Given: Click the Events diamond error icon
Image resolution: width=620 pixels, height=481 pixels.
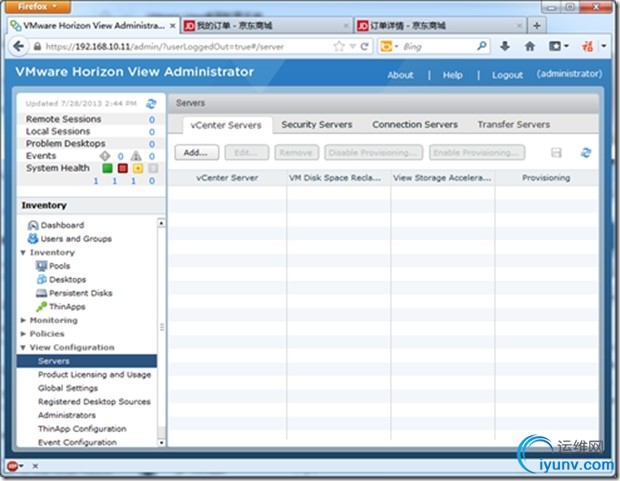Looking at the screenshot, I should pos(105,156).
